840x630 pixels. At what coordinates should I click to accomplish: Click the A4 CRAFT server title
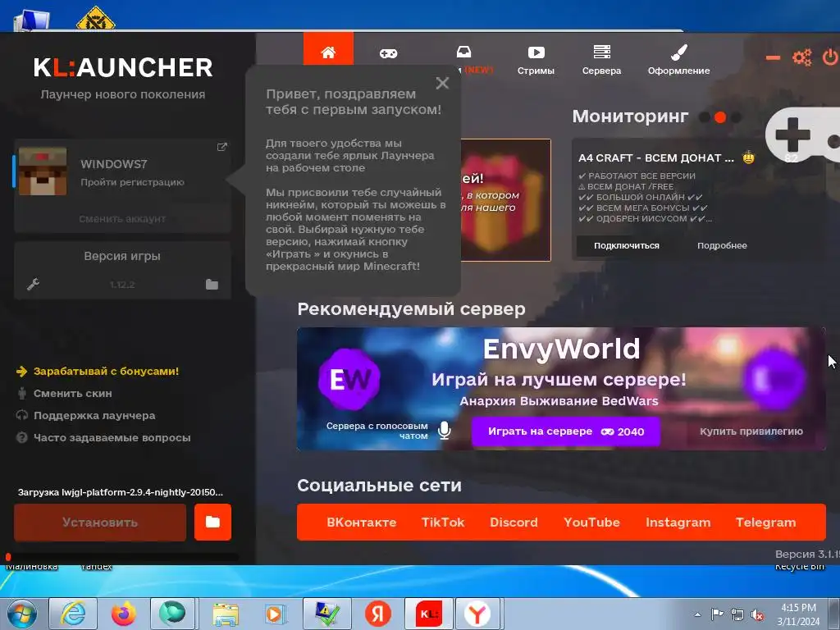(x=656, y=157)
